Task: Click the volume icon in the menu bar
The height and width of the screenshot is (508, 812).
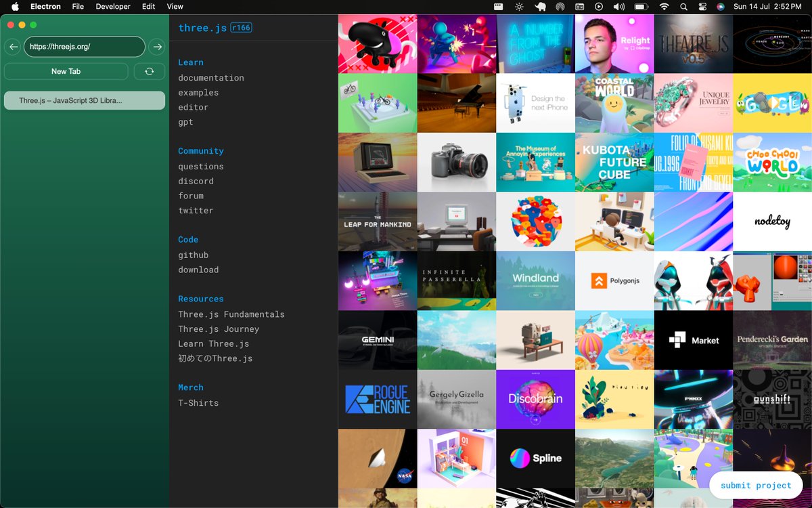Action: [618, 7]
